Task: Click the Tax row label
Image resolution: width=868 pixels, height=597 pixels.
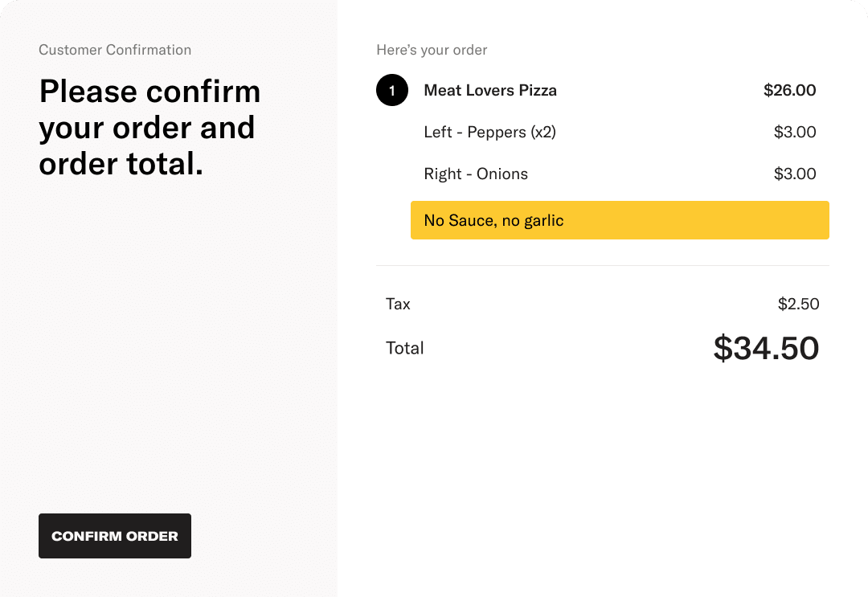Action: (398, 304)
